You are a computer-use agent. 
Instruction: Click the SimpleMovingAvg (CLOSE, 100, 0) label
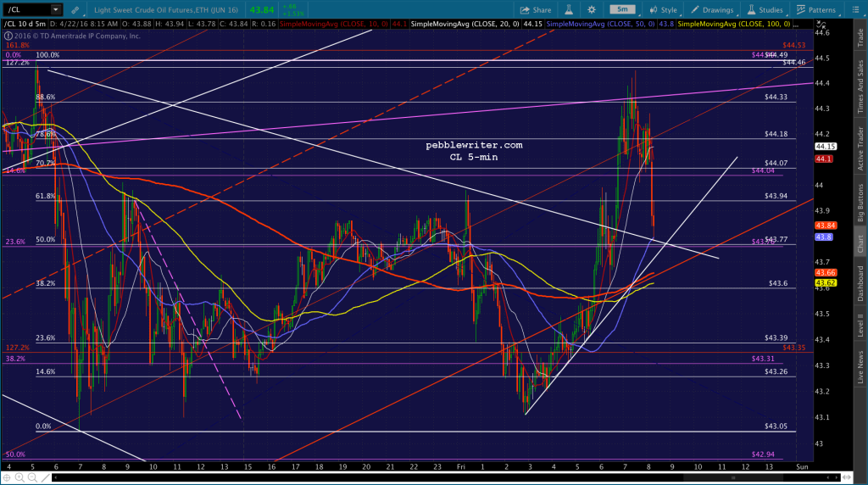734,25
